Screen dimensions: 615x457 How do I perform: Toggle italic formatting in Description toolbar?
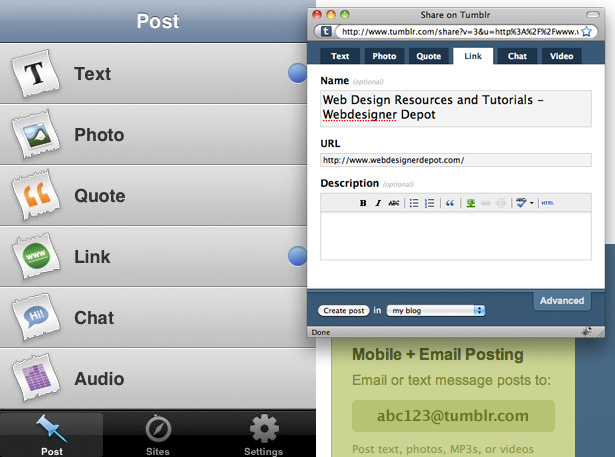(378, 203)
